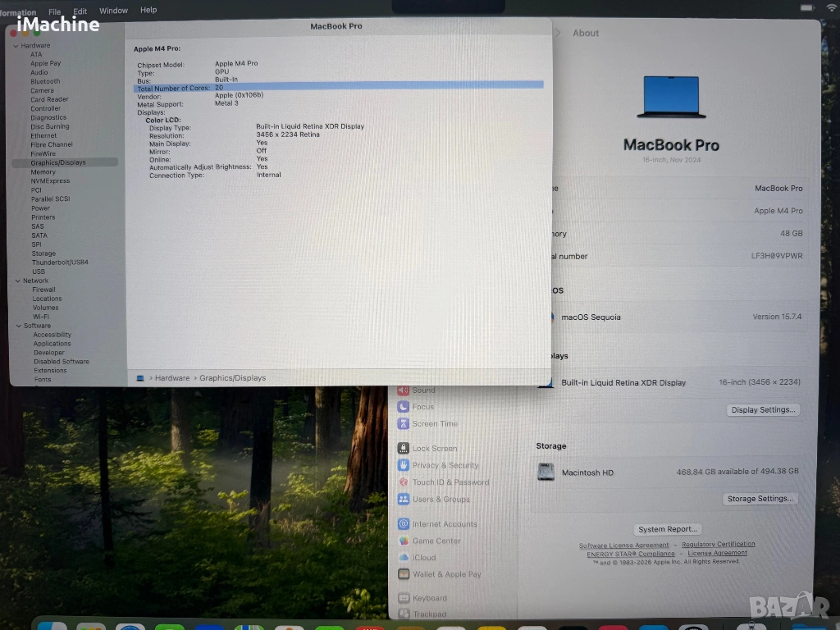Screen dimensions: 840x630
Task: Select Audio in the Hardware list
Action: point(39,72)
